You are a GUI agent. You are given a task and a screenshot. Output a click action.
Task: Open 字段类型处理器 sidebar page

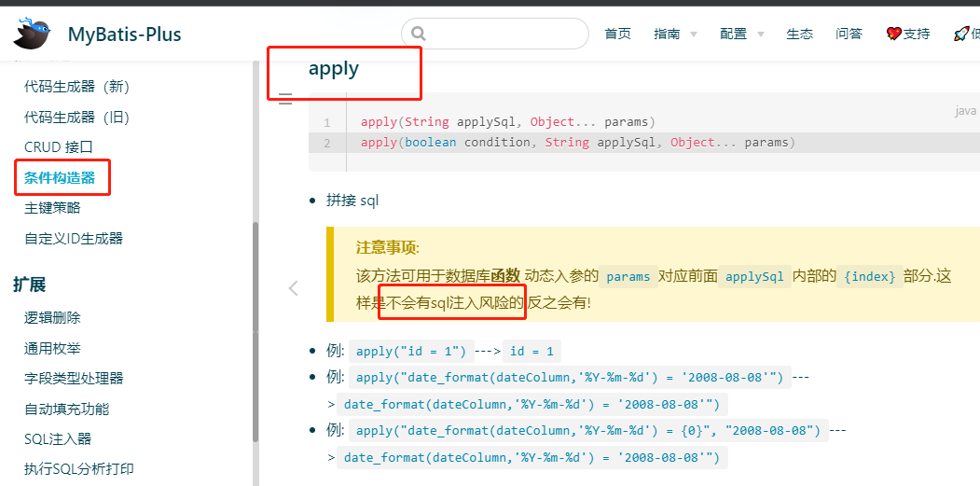point(74,379)
